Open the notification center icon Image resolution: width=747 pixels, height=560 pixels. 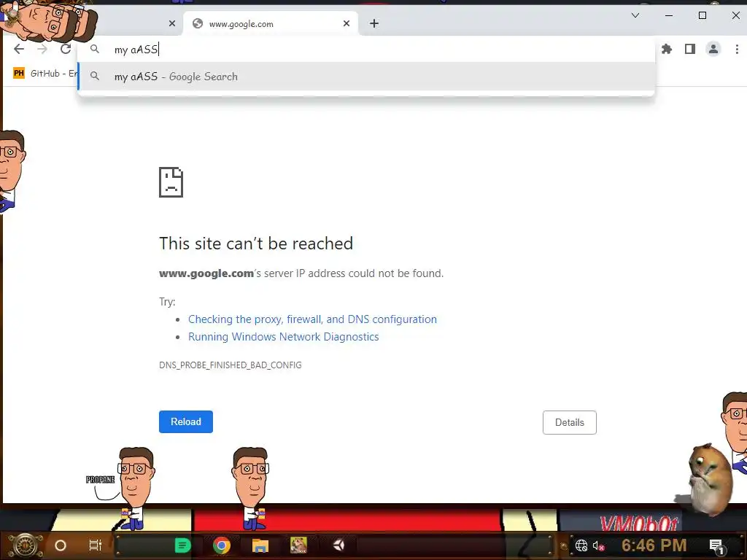click(716, 546)
